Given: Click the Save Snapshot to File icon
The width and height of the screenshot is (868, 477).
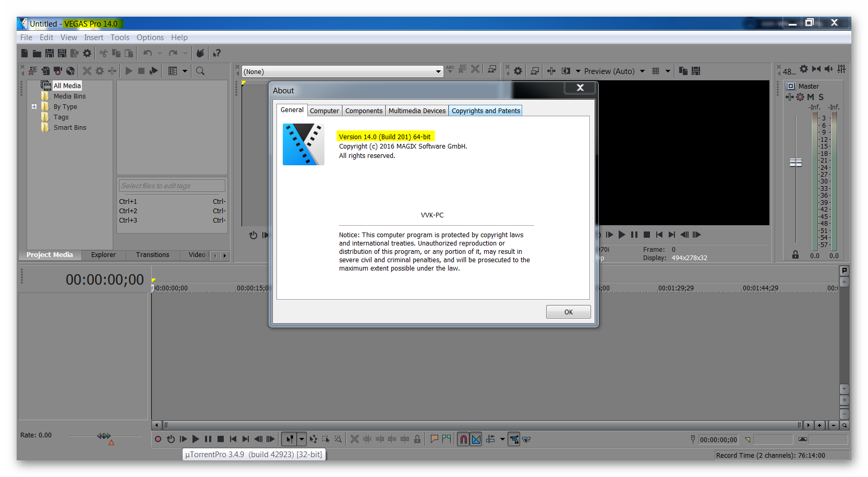Looking at the screenshot, I should pos(696,71).
